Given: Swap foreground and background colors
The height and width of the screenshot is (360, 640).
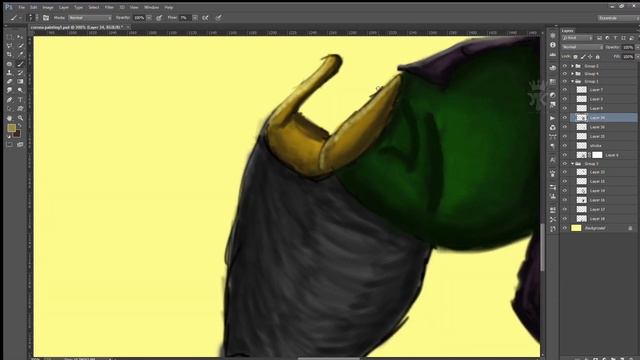Looking at the screenshot, I should pos(20,126).
